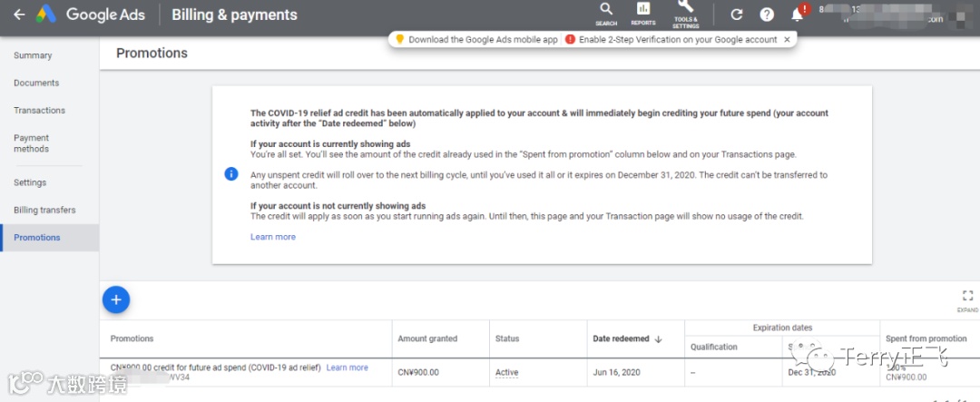The height and width of the screenshot is (402, 980).
Task: Click the Promotions page heading
Action: [152, 54]
